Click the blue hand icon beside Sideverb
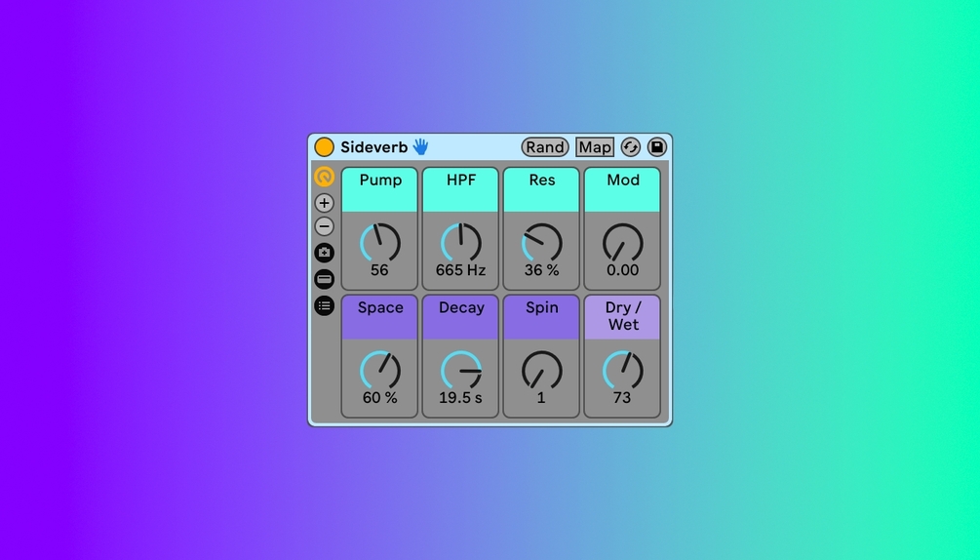 pyautogui.click(x=420, y=147)
